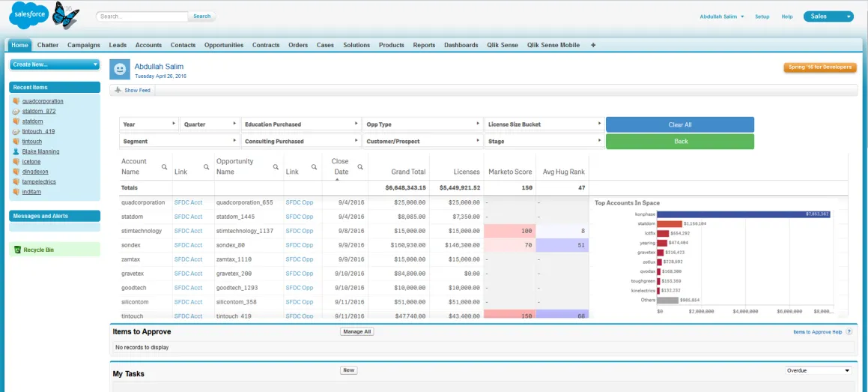
Task: Expand the Stage filter
Action: [600, 141]
